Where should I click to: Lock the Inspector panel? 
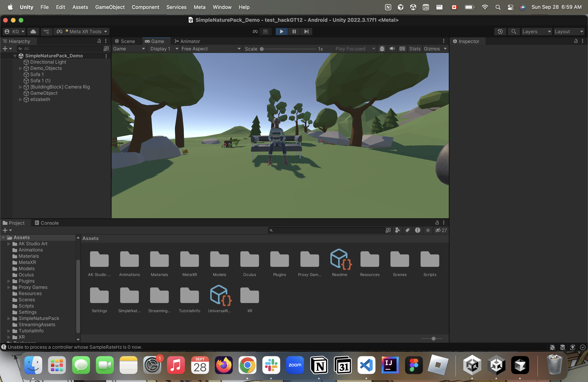576,41
